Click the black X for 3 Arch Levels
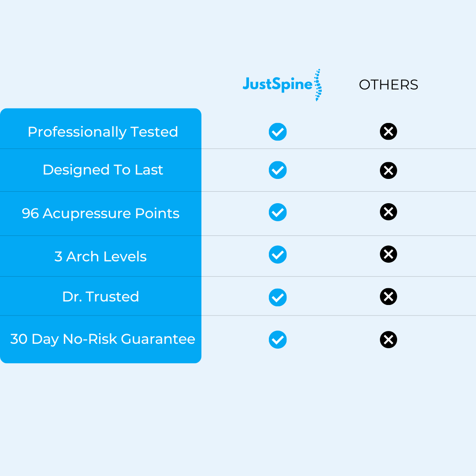The height and width of the screenshot is (476, 476). 388,254
